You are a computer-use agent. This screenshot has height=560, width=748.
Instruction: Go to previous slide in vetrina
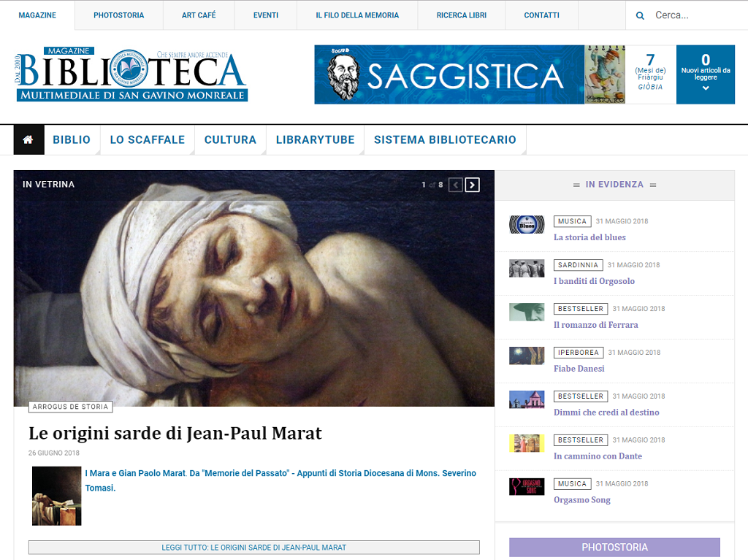click(x=456, y=185)
